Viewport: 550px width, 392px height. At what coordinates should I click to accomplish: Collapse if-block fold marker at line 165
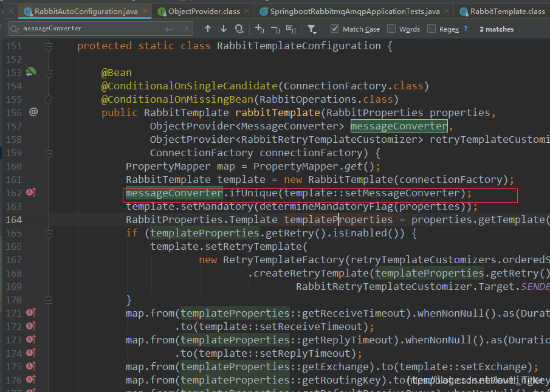[x=49, y=233]
